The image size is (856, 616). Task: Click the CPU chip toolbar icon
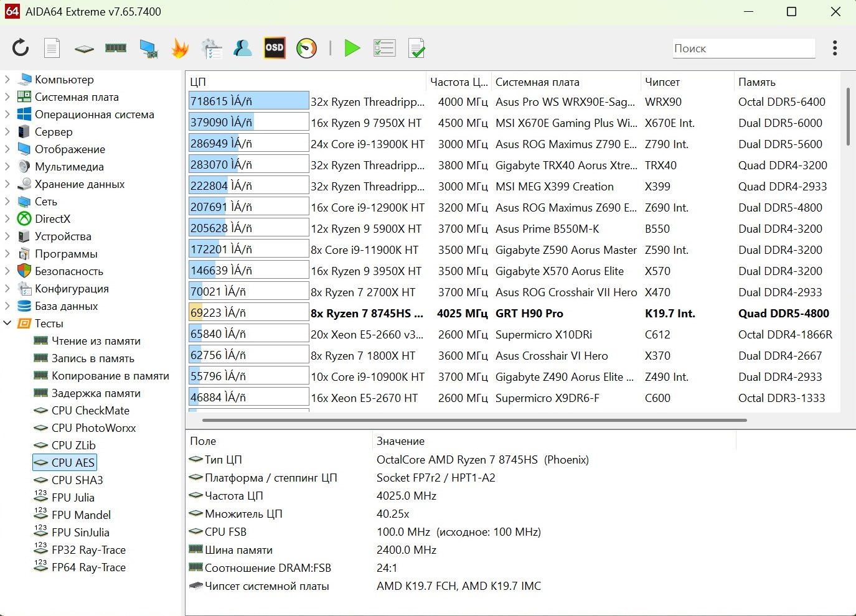click(84, 49)
